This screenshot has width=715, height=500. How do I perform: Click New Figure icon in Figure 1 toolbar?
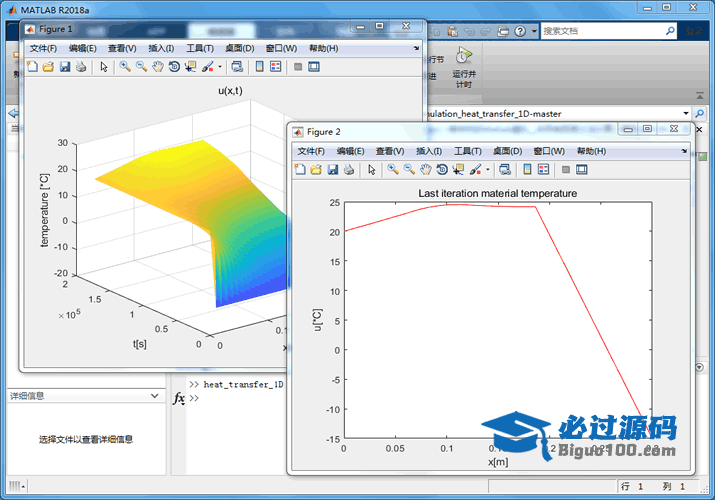click(32, 67)
